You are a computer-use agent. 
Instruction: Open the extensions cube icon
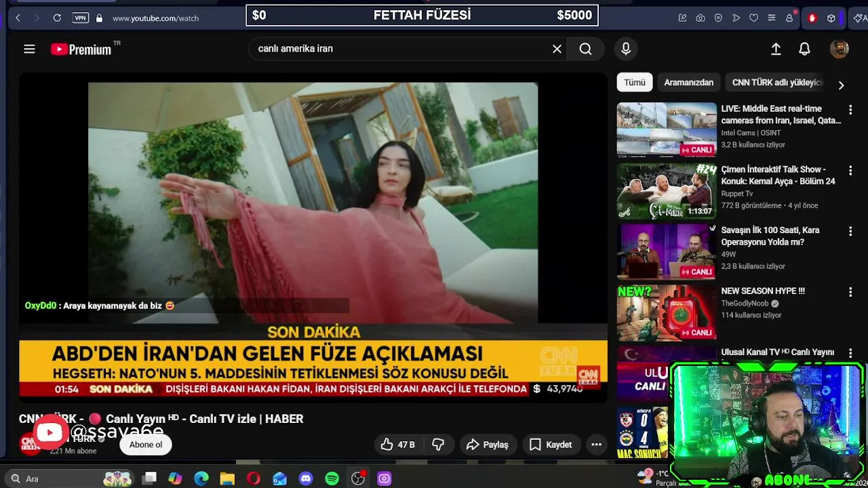[831, 18]
